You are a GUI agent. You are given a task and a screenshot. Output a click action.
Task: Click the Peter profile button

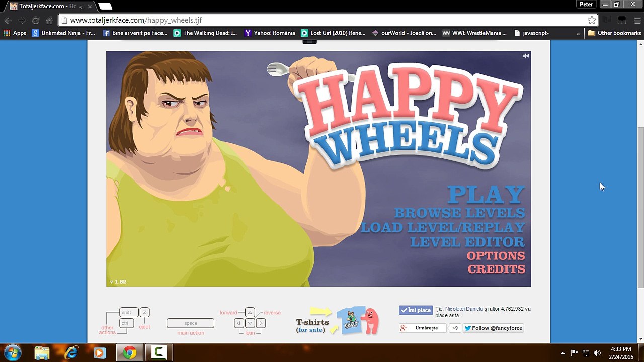tap(586, 4)
